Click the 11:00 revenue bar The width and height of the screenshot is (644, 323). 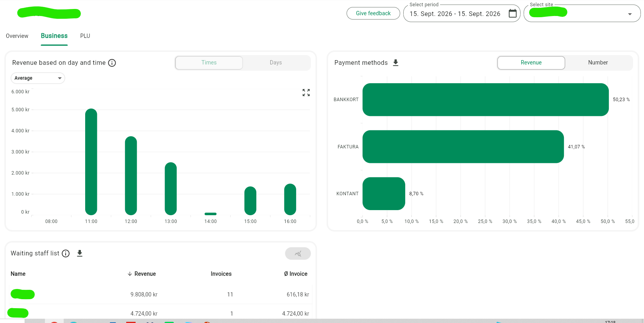[x=91, y=162]
